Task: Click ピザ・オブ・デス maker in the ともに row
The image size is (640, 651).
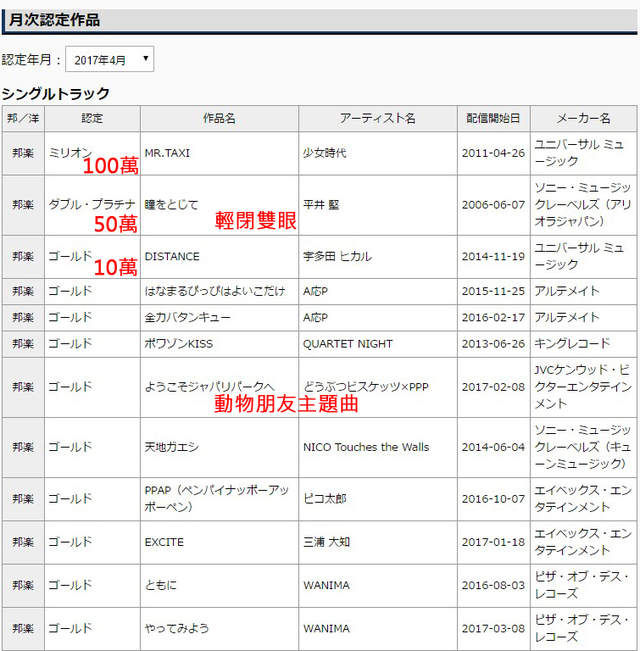Action: click(x=582, y=585)
